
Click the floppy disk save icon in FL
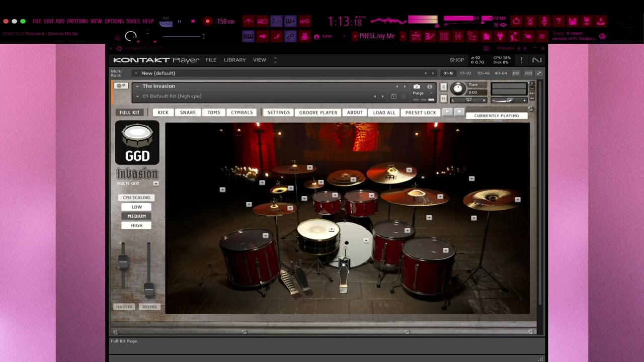point(573,21)
